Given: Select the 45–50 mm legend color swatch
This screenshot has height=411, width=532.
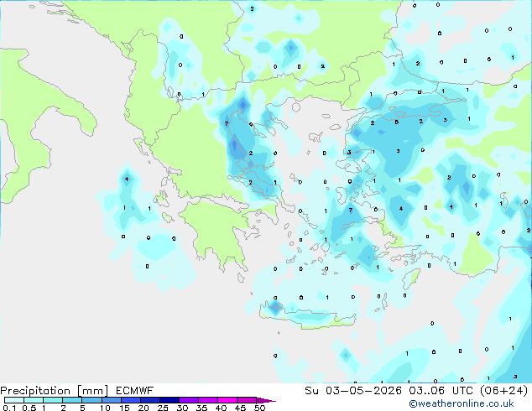Looking at the screenshot, I should pyautogui.click(x=247, y=400).
